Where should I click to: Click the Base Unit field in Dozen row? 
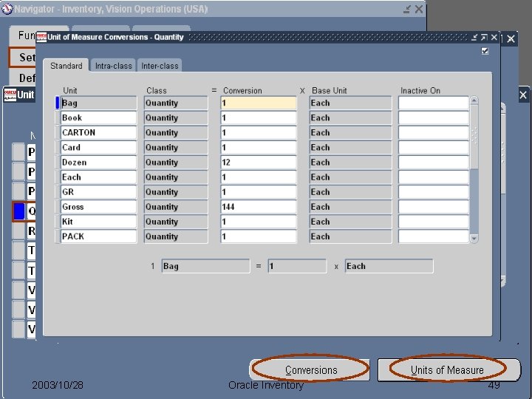[350, 162]
